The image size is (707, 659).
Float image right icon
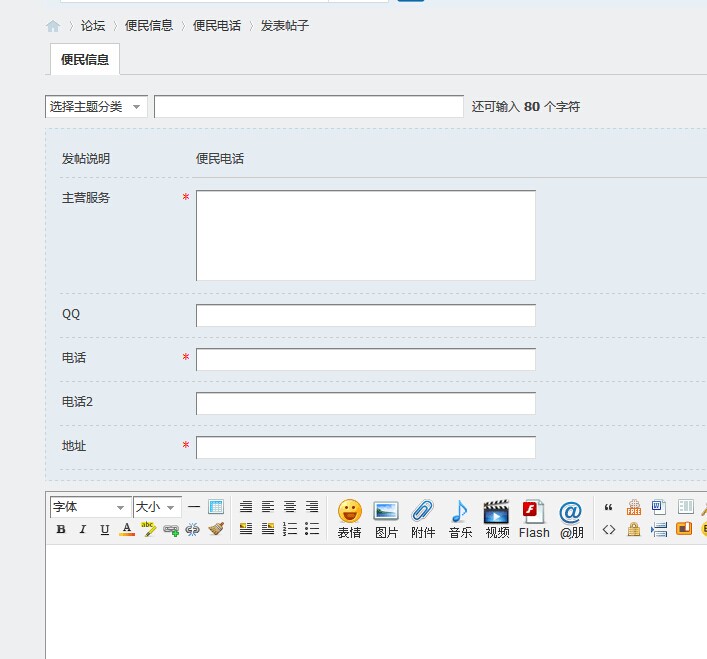click(268, 529)
